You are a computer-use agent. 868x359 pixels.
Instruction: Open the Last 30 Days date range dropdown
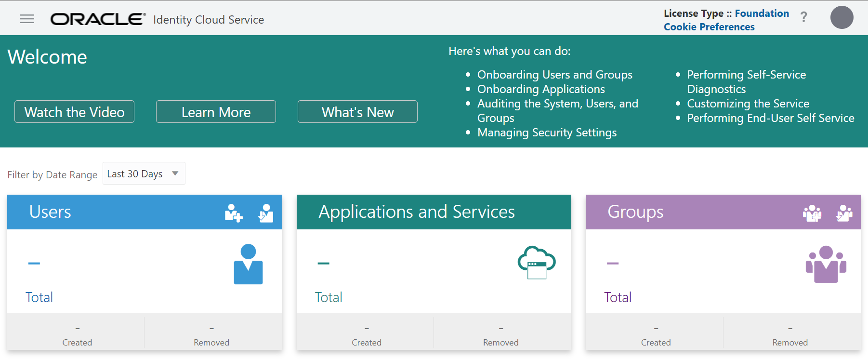pyautogui.click(x=144, y=173)
